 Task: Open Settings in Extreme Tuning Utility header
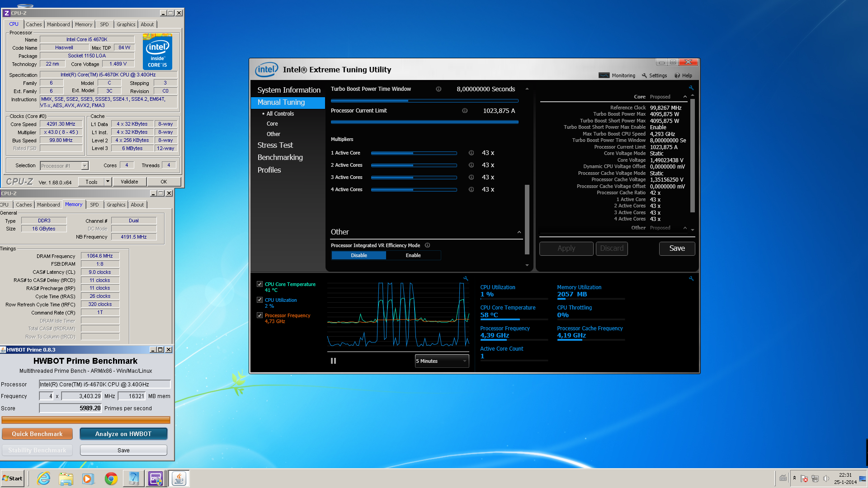pyautogui.click(x=654, y=75)
